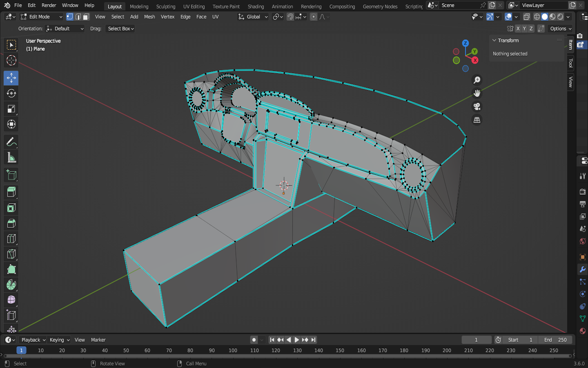Viewport: 588px width, 368px height.
Task: Toggle X-ray view
Action: (527, 17)
